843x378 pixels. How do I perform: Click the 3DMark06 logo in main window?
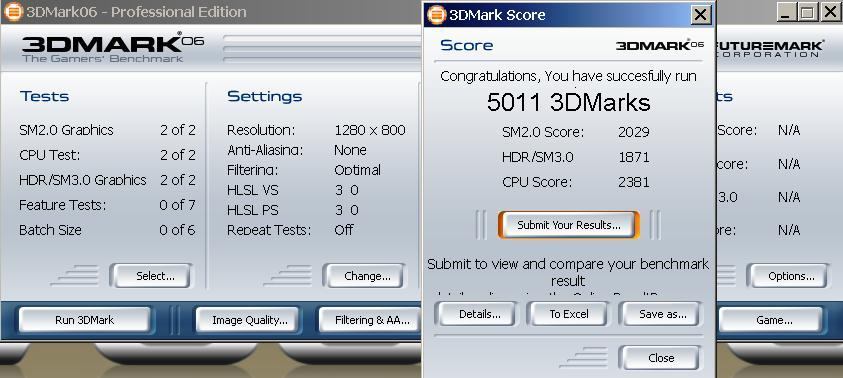(113, 47)
